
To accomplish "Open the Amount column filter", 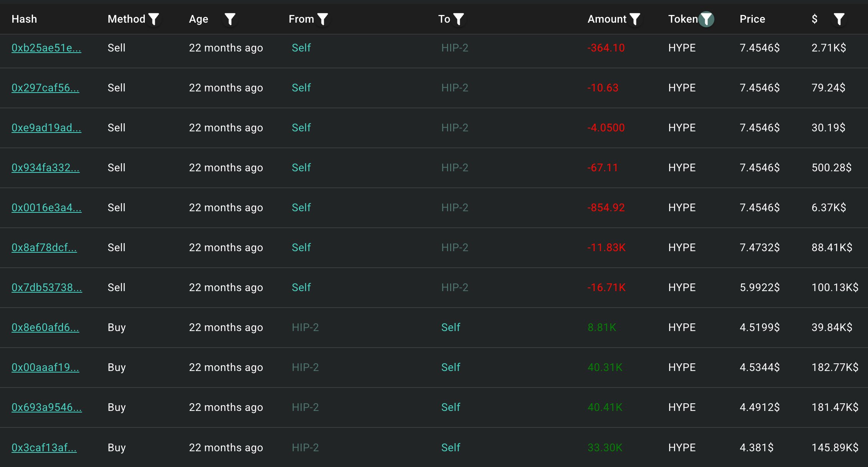I will coord(635,19).
